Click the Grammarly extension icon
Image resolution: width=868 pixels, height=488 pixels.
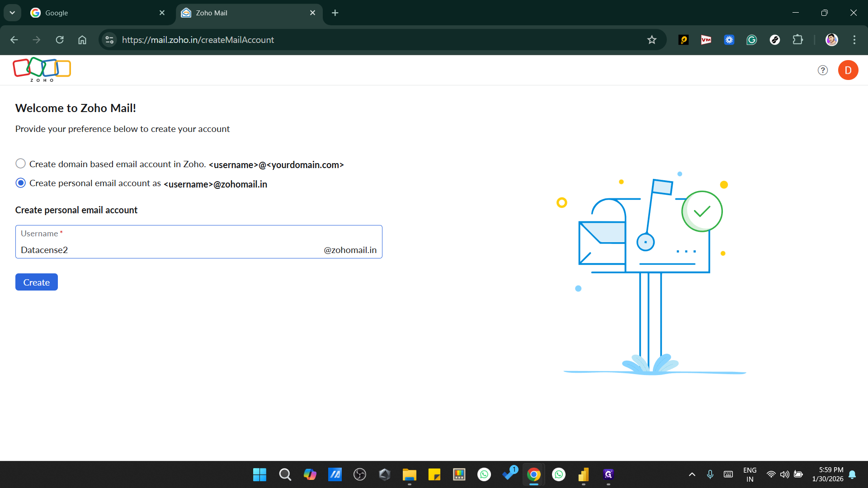pos(751,40)
